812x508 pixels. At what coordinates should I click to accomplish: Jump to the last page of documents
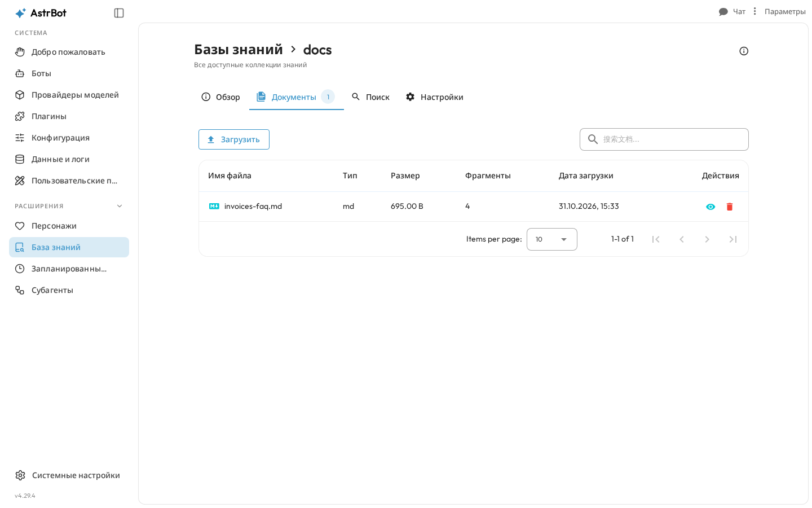(x=733, y=239)
